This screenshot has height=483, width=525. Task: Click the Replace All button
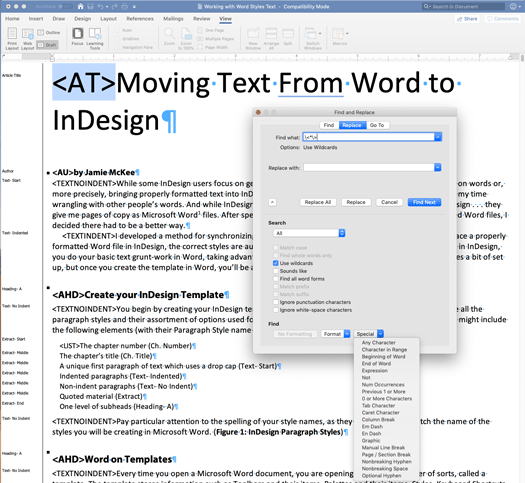click(318, 202)
